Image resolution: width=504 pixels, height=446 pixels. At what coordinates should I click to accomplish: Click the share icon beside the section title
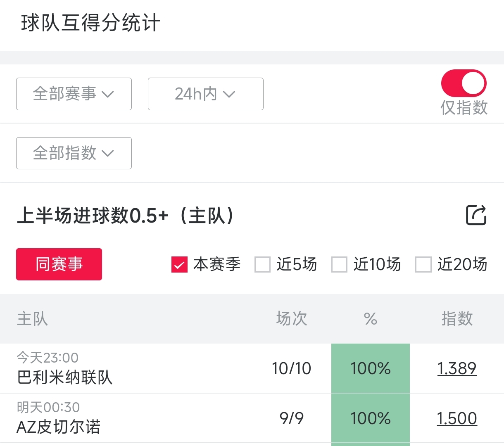(476, 215)
